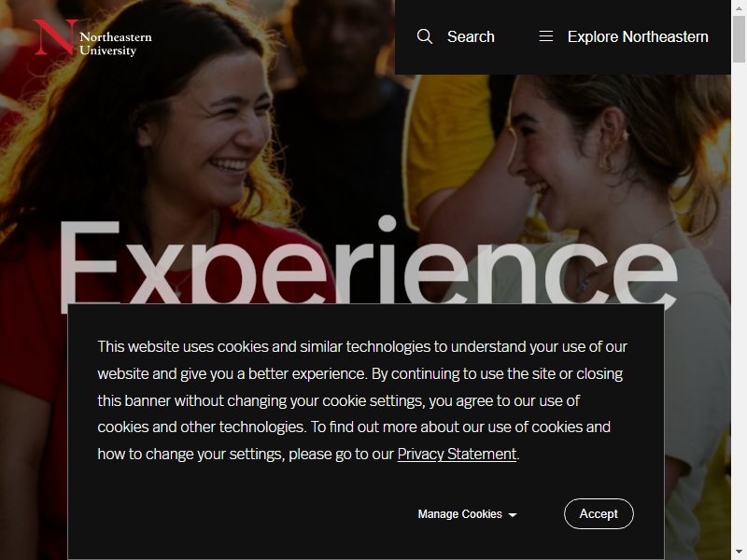
Task: Click the scrollbar up arrow
Action: pyautogui.click(x=739, y=7)
